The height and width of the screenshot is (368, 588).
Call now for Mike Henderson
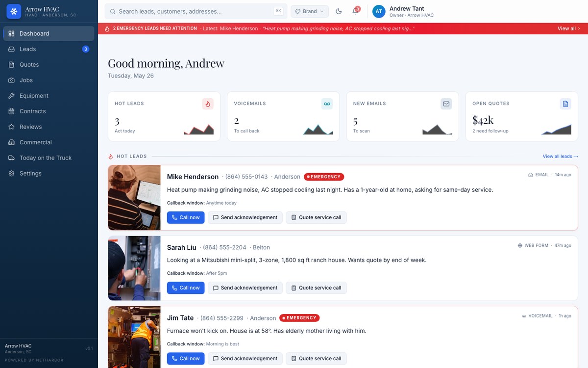(x=186, y=217)
